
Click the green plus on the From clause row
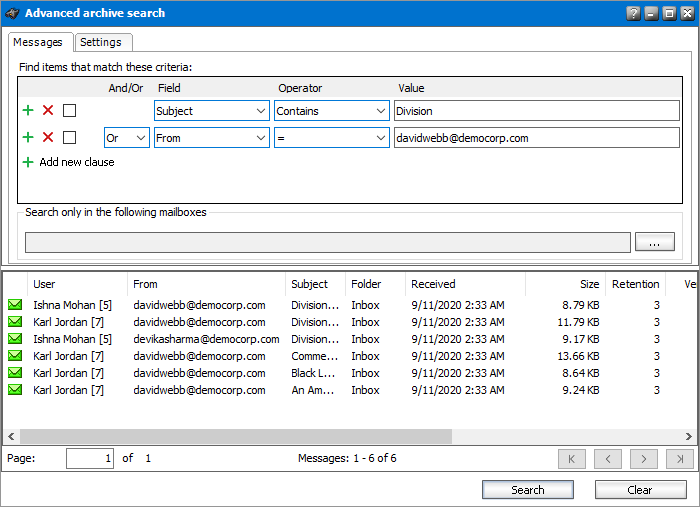(28, 138)
